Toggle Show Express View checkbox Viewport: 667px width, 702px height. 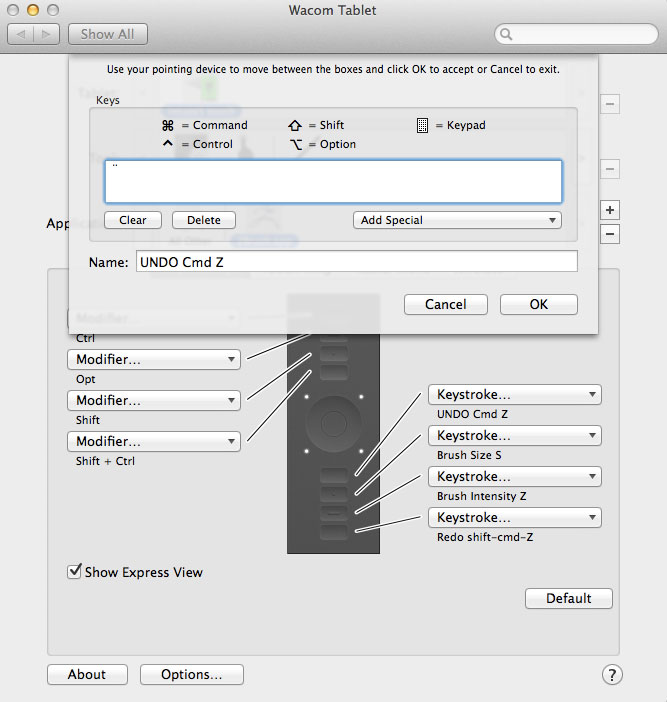74,571
